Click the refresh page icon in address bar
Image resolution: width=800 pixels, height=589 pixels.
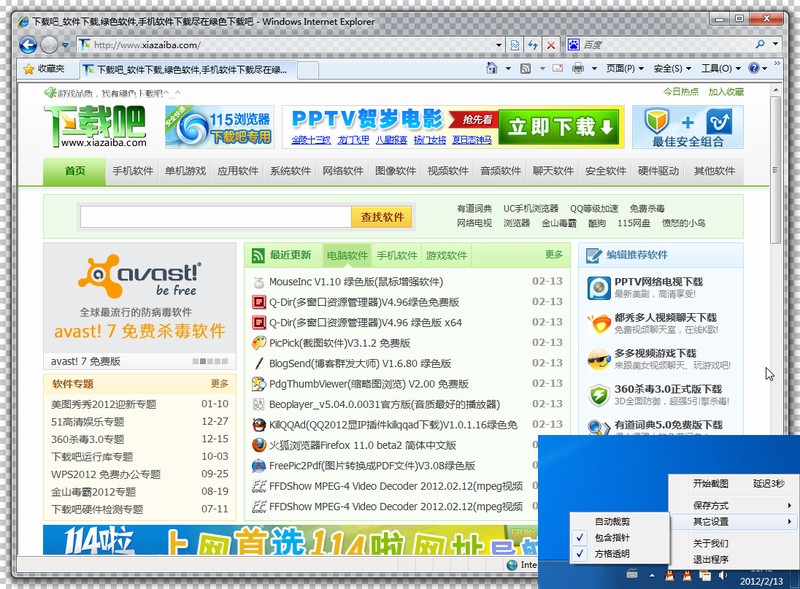click(533, 45)
